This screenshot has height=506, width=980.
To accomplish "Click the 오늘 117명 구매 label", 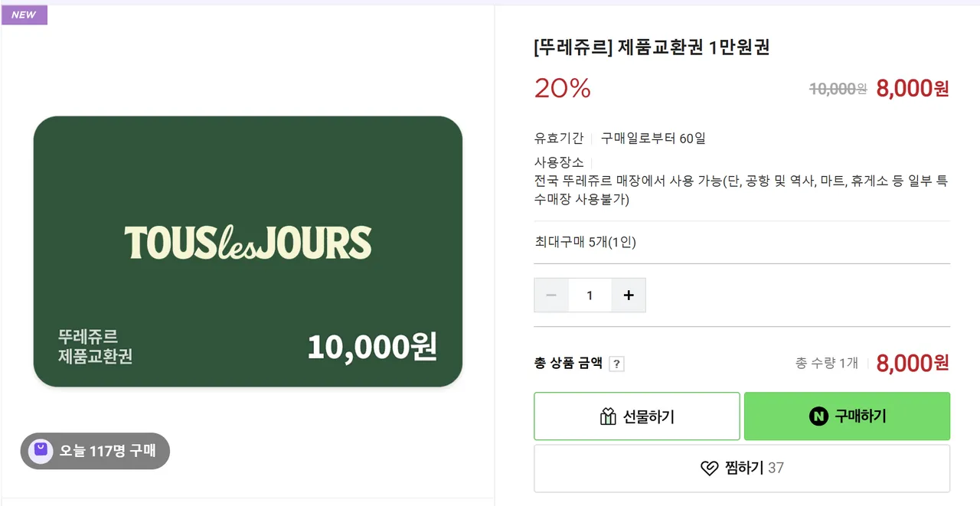I will pos(107,451).
